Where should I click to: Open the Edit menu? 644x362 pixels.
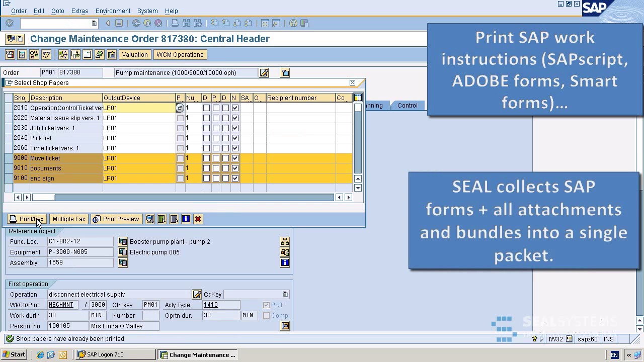(39, 11)
